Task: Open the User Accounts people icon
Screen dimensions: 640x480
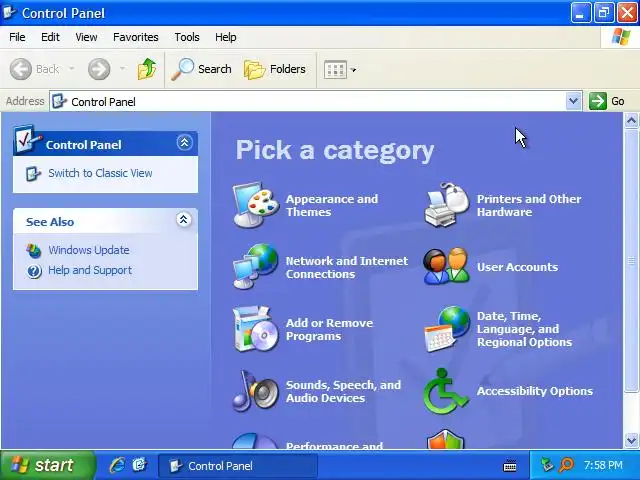Action: 447,267
